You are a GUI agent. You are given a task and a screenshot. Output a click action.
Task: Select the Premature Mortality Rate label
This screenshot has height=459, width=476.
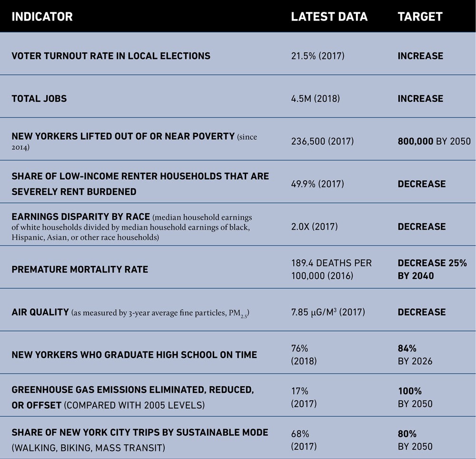tap(79, 269)
